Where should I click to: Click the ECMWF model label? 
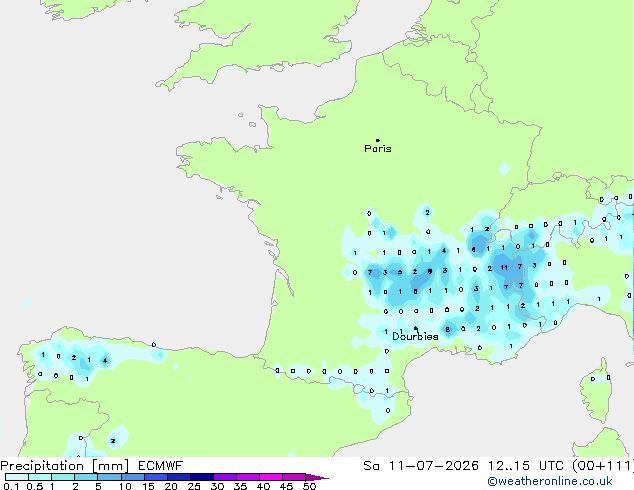click(161, 466)
